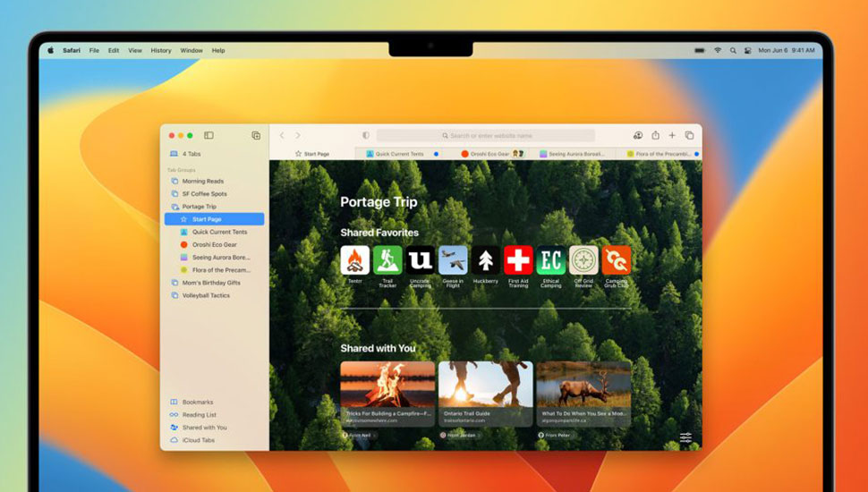Open the Camping Grub Club favorite
This screenshot has height=492, width=868.
pyautogui.click(x=617, y=260)
